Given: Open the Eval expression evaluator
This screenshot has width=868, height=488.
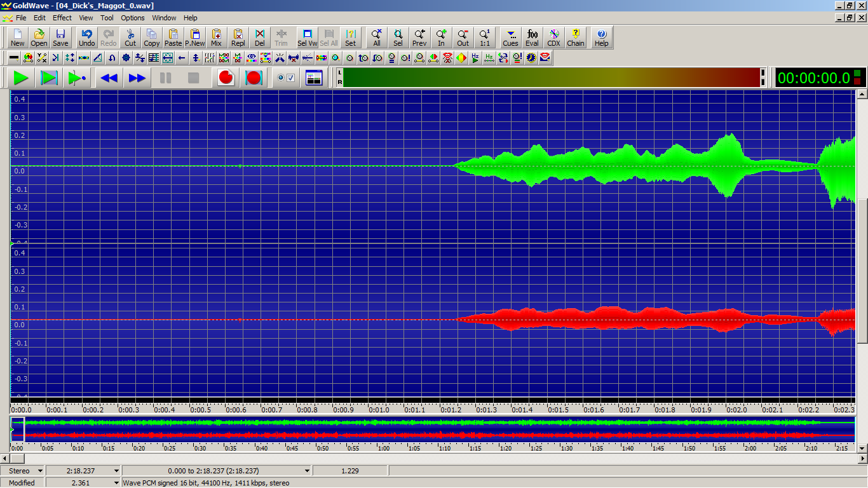Looking at the screenshot, I should pyautogui.click(x=532, y=37).
